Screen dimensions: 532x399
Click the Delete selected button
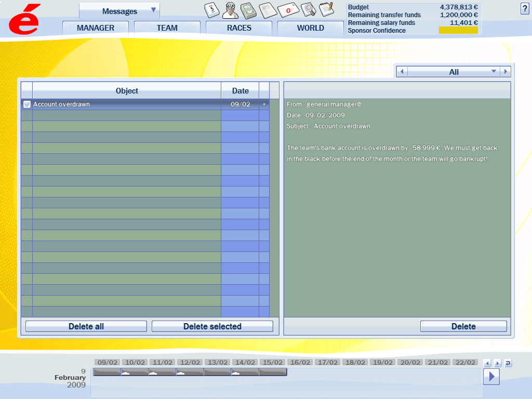tap(212, 326)
